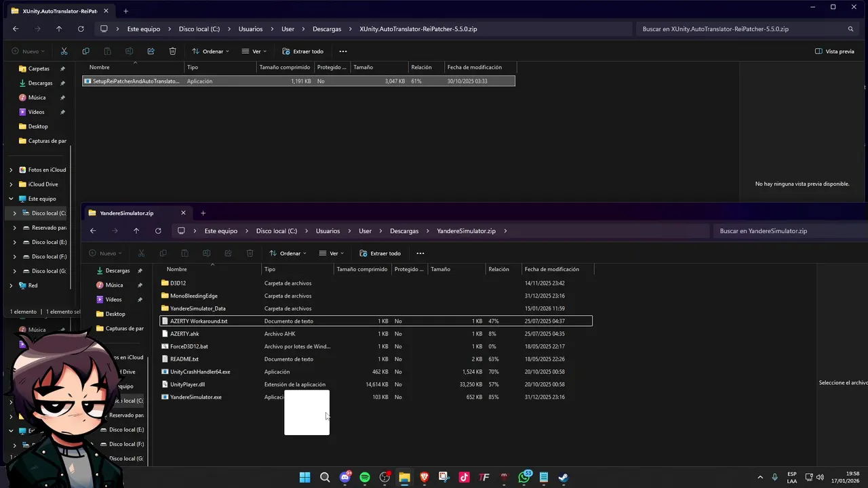Image resolution: width=868 pixels, height=488 pixels.
Task: Add a new tab in YandereSimulator window
Action: (203, 213)
